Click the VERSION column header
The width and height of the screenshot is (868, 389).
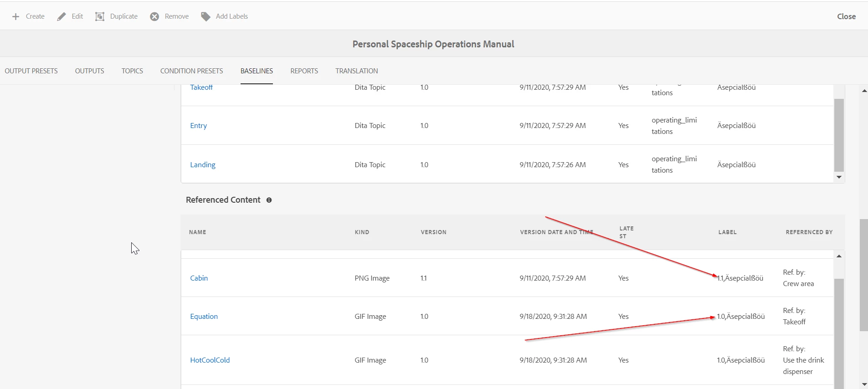pos(433,232)
